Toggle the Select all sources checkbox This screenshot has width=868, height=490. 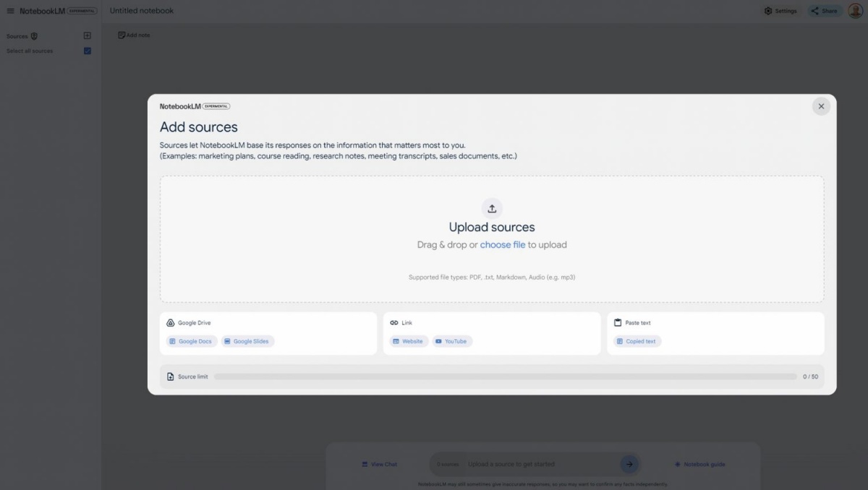point(88,51)
